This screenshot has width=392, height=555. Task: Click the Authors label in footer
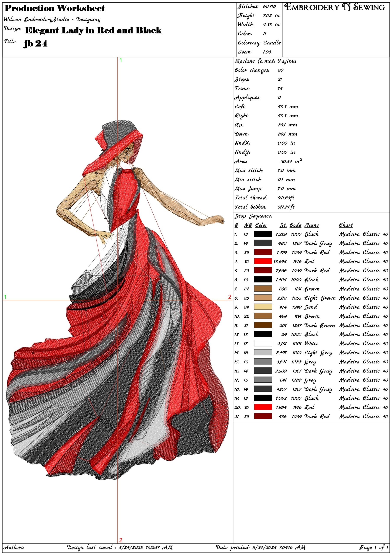(13, 547)
